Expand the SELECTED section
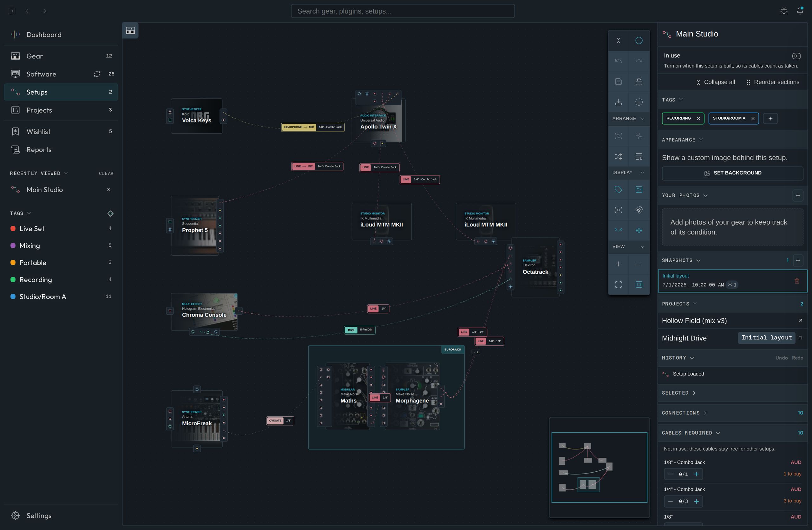The height and width of the screenshot is (530, 812). pyautogui.click(x=732, y=393)
